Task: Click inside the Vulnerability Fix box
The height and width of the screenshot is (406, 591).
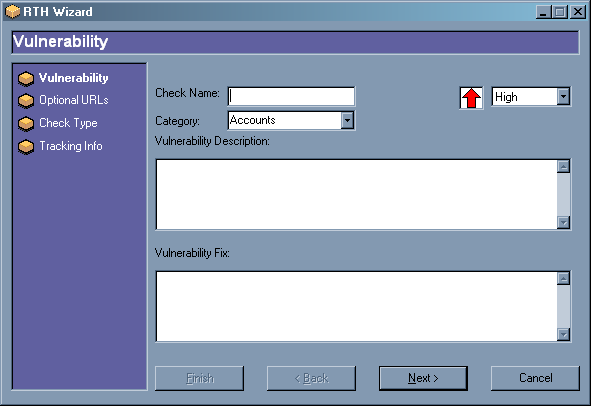Action: [357, 306]
